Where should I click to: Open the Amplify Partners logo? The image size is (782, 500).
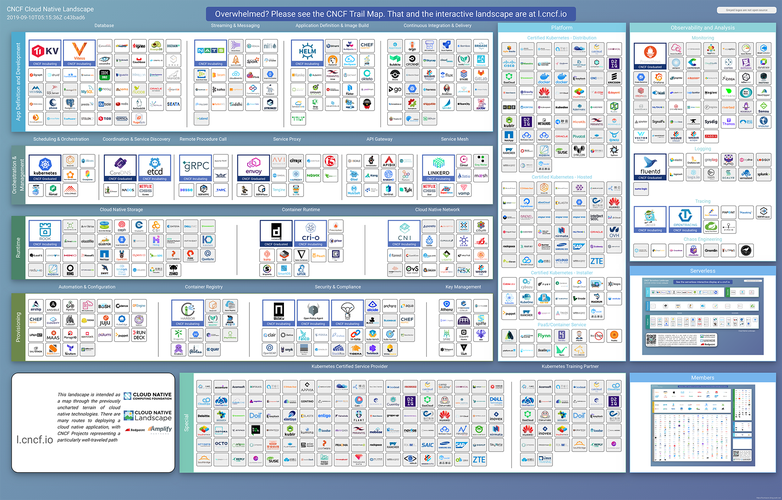tap(160, 429)
